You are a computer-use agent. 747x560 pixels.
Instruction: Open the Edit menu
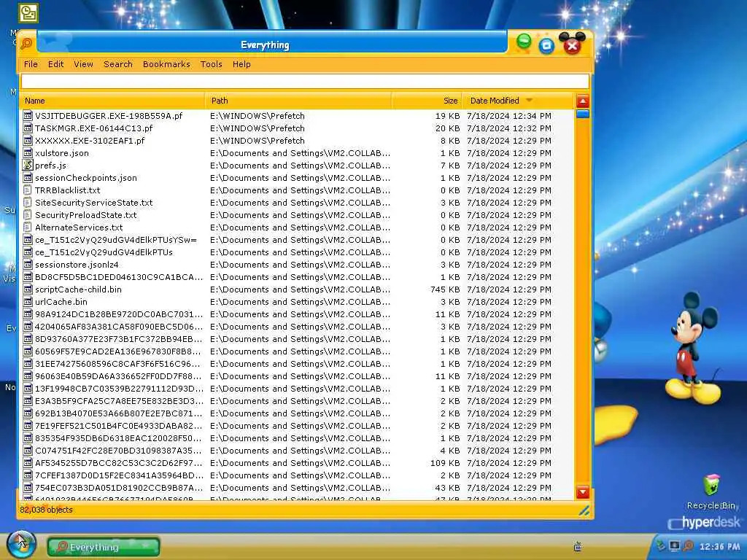click(55, 64)
